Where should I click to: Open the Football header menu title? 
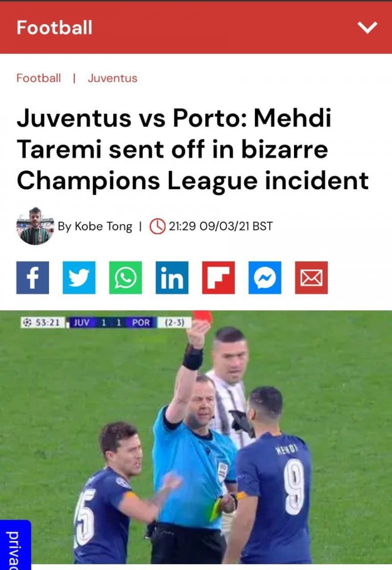pyautogui.click(x=54, y=27)
